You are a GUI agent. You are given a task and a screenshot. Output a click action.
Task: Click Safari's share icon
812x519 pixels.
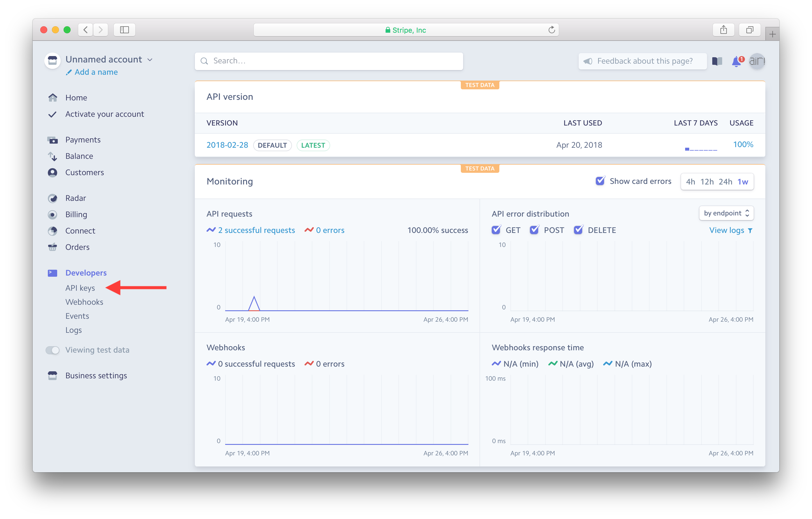tap(723, 30)
